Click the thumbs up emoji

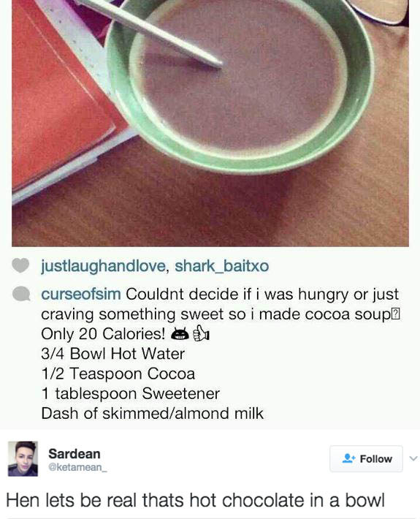[201, 333]
